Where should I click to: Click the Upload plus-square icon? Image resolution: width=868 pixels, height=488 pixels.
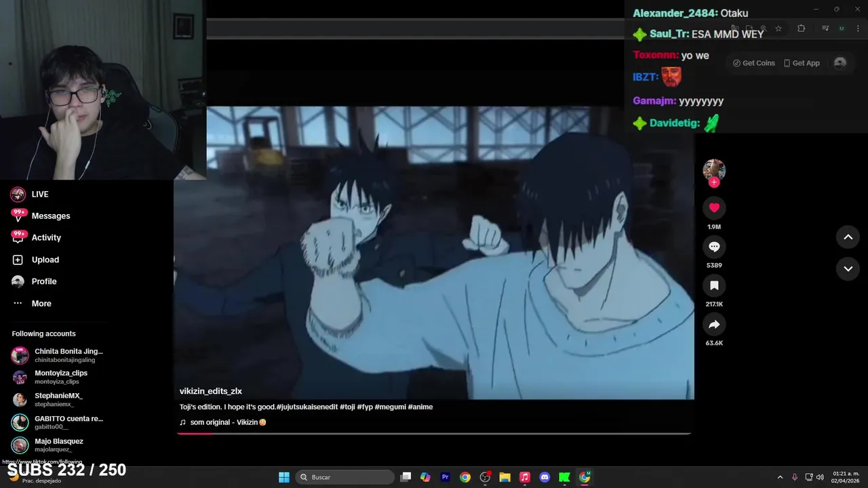[x=18, y=260]
